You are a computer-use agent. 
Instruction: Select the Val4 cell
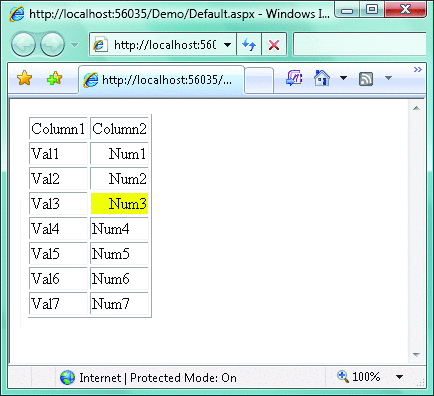(x=58, y=228)
